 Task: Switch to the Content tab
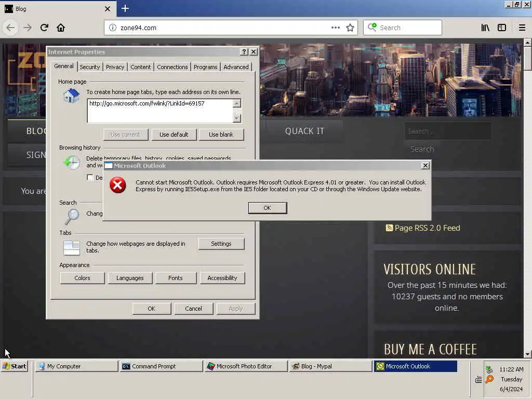(x=140, y=67)
